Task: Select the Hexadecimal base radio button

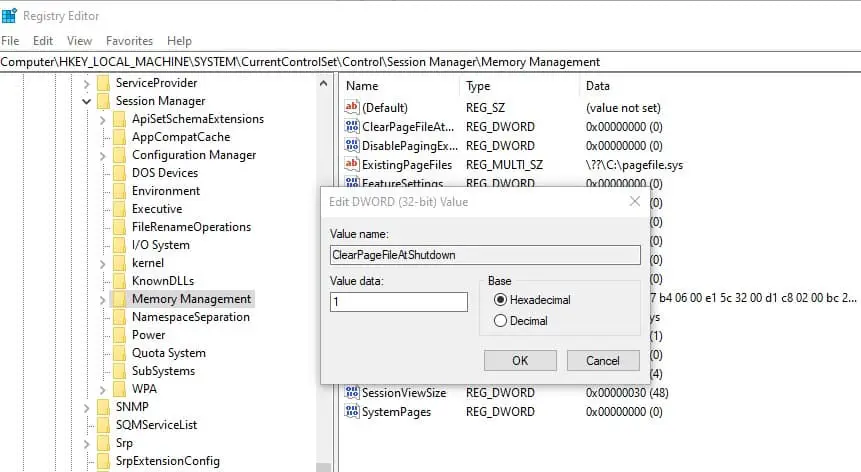Action: (501, 300)
